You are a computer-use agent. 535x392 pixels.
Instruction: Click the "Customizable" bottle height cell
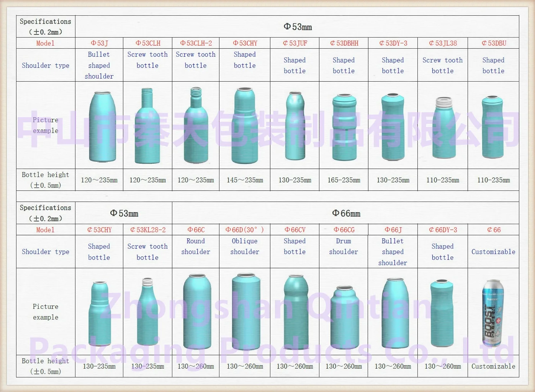[493, 366]
